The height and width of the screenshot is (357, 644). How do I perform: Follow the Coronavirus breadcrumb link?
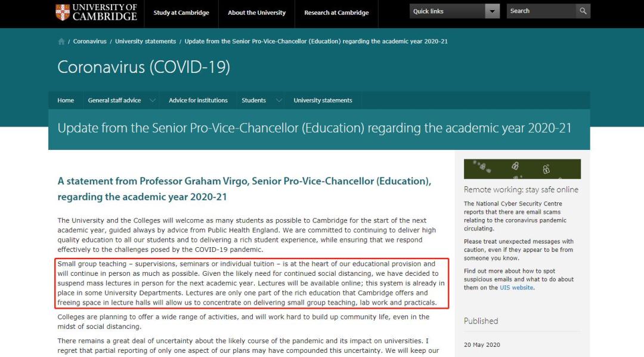(89, 42)
